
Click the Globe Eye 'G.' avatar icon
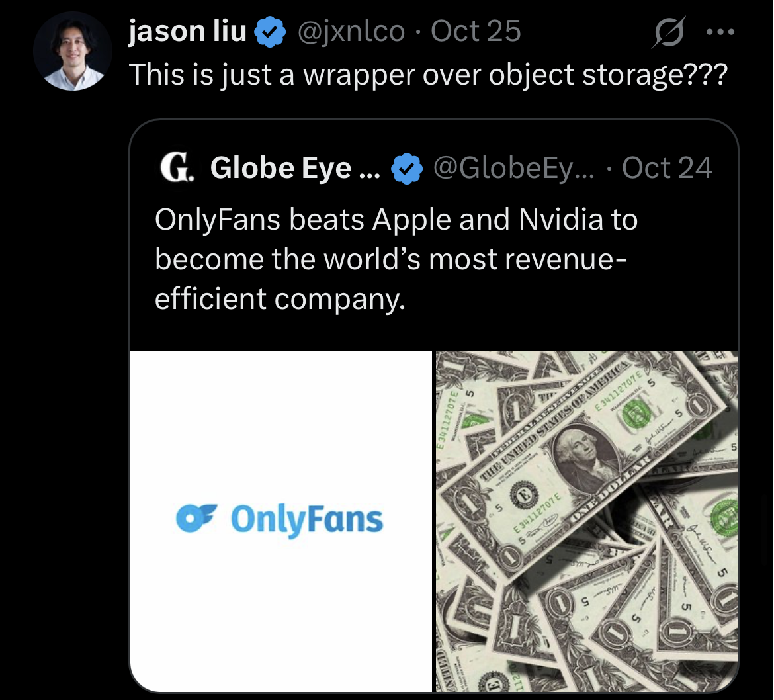[176, 168]
